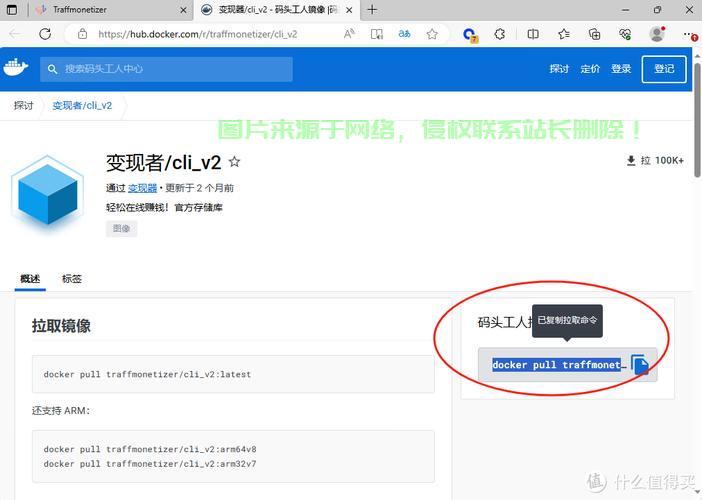Click the favorites star in address bar

432,33
